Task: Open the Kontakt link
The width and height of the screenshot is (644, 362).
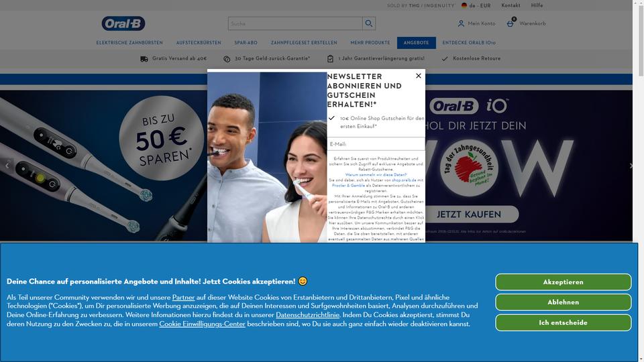Action: [x=511, y=5]
